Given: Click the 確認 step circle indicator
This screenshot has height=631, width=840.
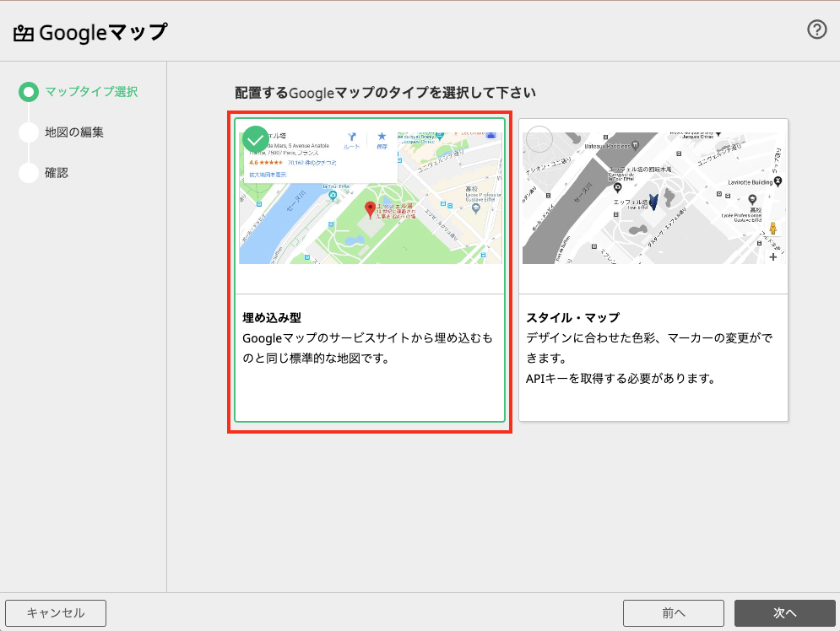Looking at the screenshot, I should (29, 173).
